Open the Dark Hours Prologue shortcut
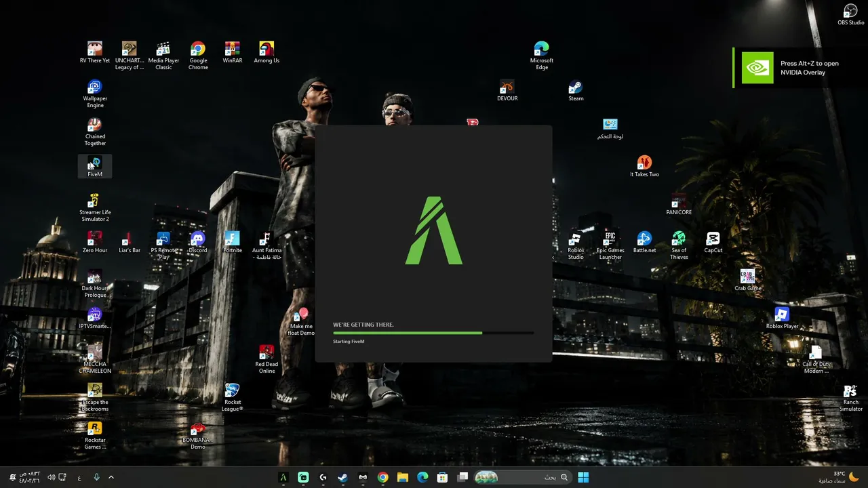Viewport: 868px width, 488px height. pyautogui.click(x=95, y=283)
